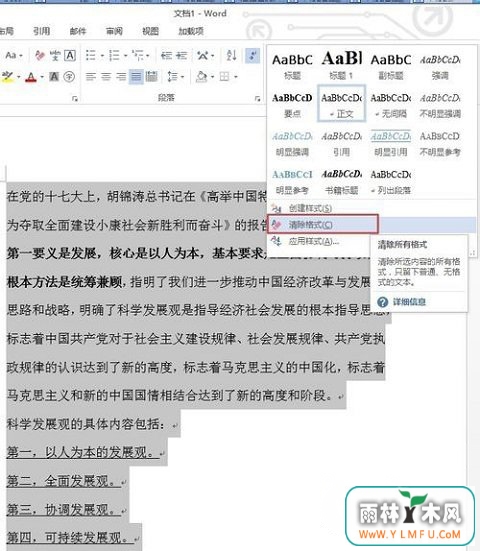Expand numbered list dropdown arrow
Screen dimensions: 480x551
125,56
